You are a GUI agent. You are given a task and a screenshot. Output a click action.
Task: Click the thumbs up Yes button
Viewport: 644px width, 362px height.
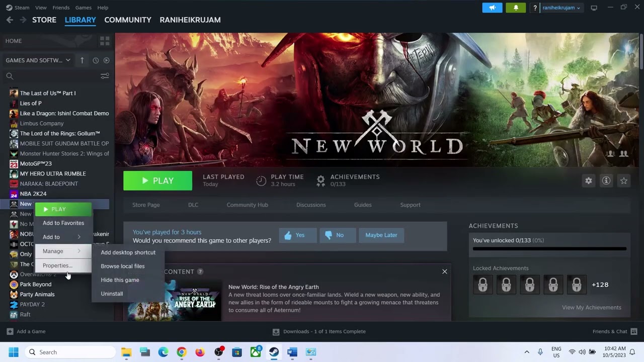[298, 235]
